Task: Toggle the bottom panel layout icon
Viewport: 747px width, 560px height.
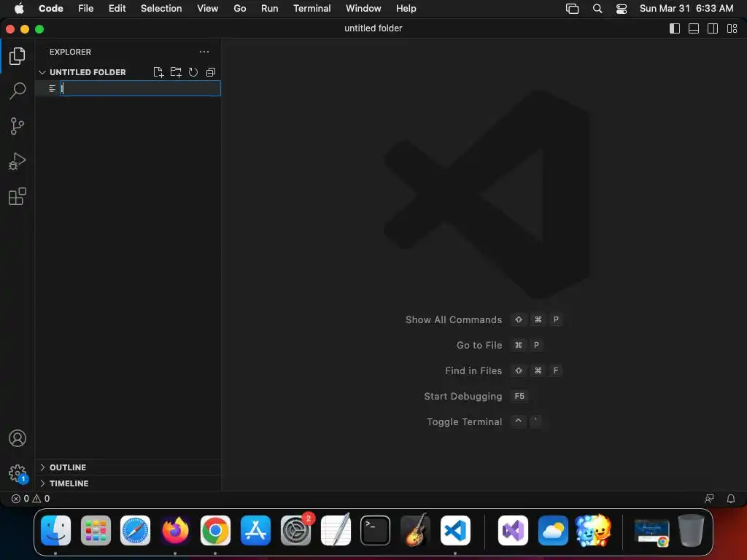Action: click(694, 28)
